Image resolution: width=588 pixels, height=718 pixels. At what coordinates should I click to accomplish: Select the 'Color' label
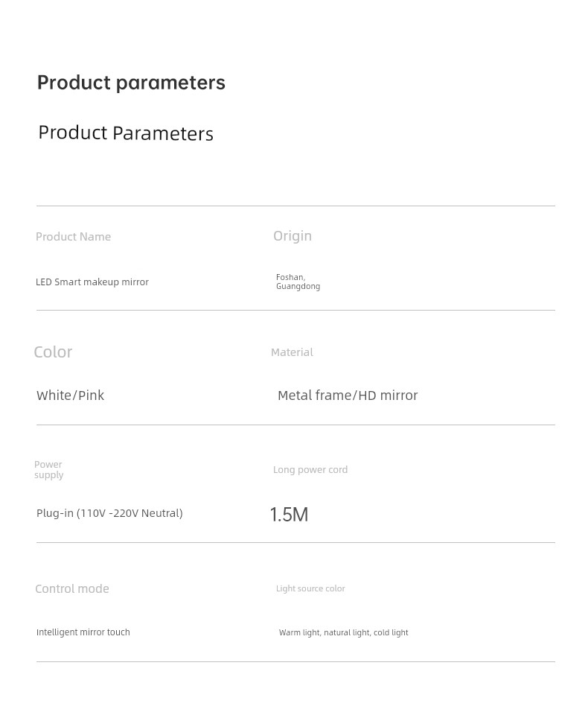53,352
